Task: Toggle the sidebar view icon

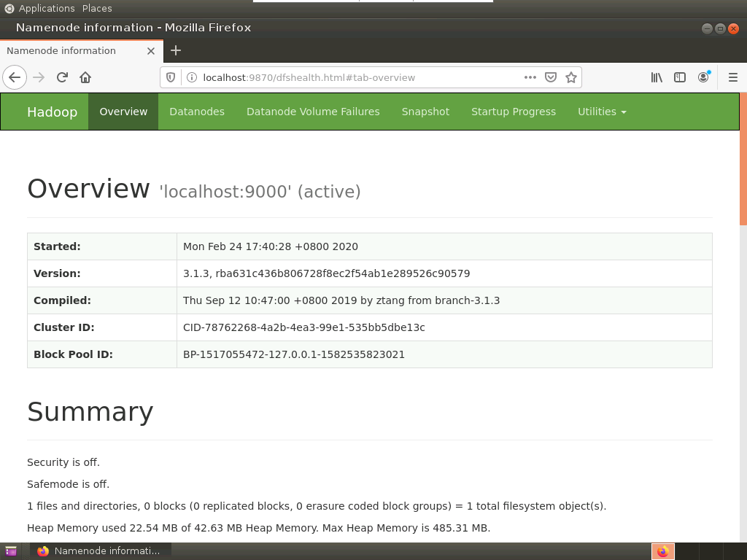Action: point(680,77)
